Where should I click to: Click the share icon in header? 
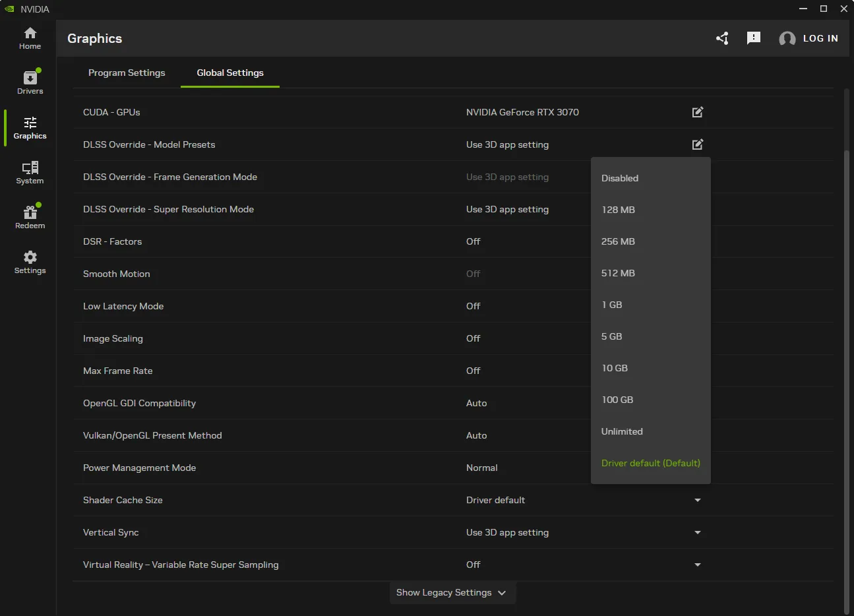[722, 38]
